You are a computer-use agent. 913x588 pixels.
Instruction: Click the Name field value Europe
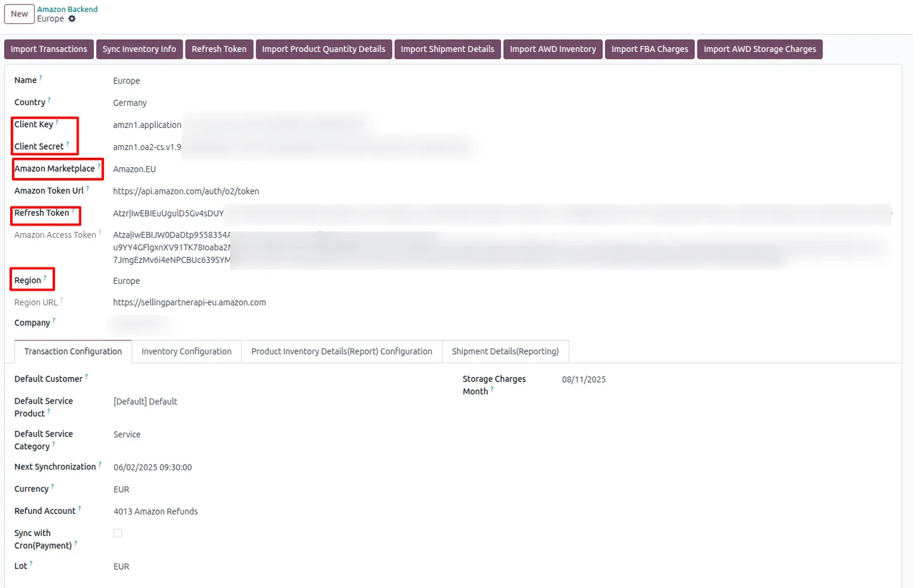(127, 81)
